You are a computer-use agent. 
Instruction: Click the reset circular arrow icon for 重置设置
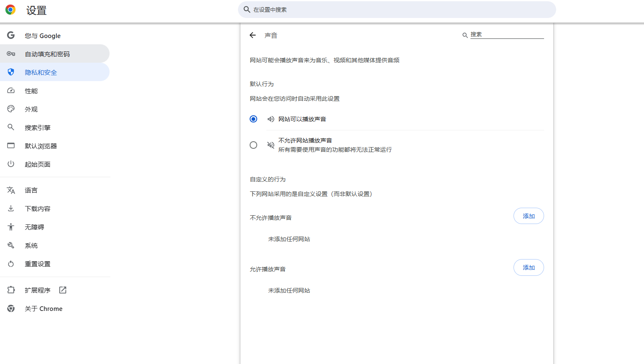tap(11, 264)
